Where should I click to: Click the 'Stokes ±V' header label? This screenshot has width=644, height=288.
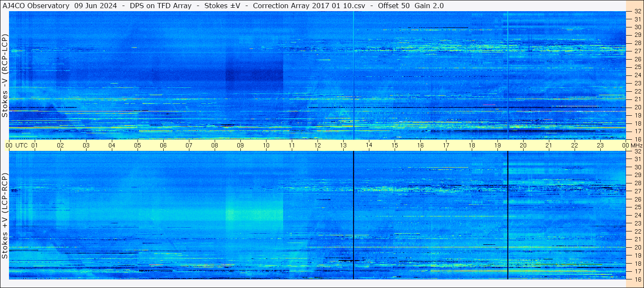222,6
